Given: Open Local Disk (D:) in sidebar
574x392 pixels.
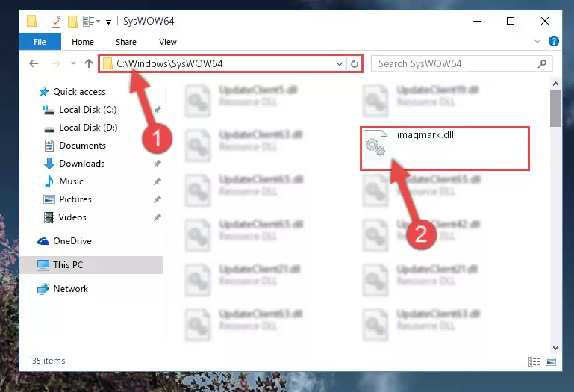Looking at the screenshot, I should 88,128.
